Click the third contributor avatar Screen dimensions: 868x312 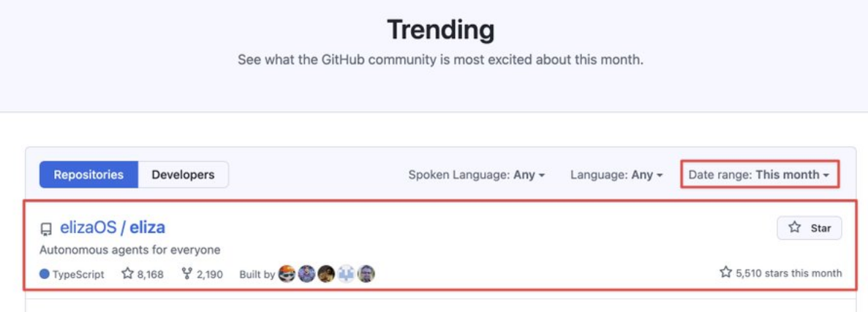(x=327, y=273)
